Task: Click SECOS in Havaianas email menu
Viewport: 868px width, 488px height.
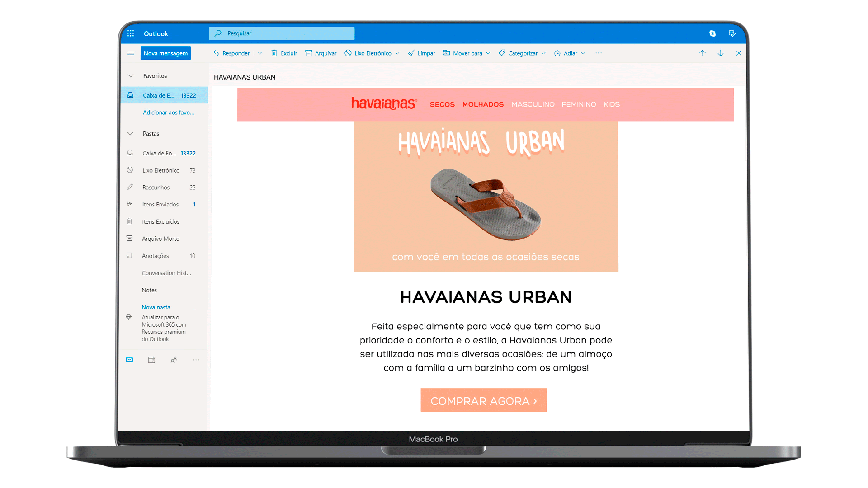Action: 442,104
